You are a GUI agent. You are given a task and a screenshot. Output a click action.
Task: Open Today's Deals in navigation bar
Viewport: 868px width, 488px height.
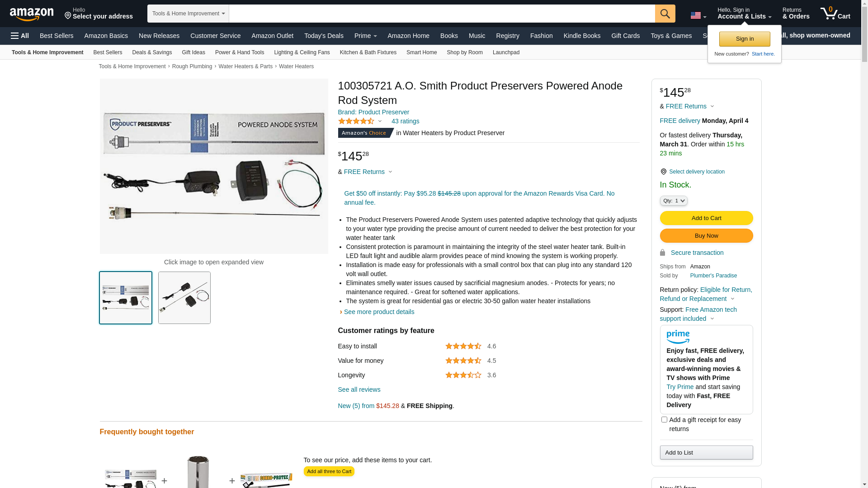[324, 36]
